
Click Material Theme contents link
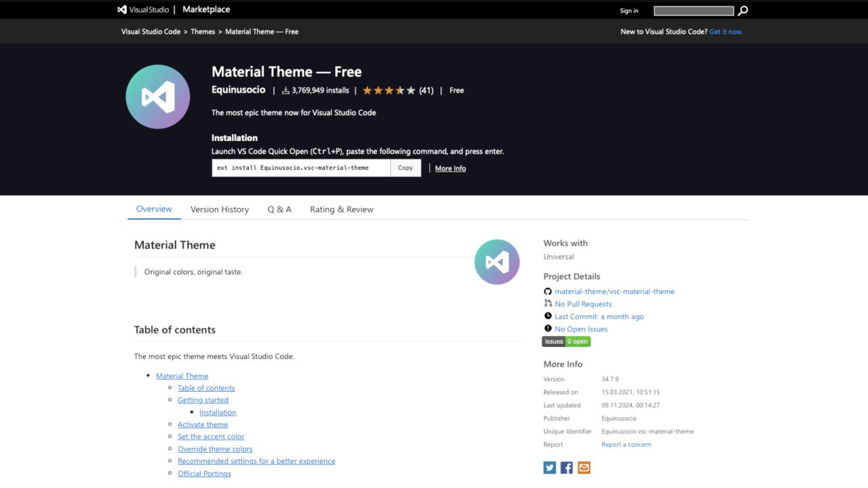point(182,376)
